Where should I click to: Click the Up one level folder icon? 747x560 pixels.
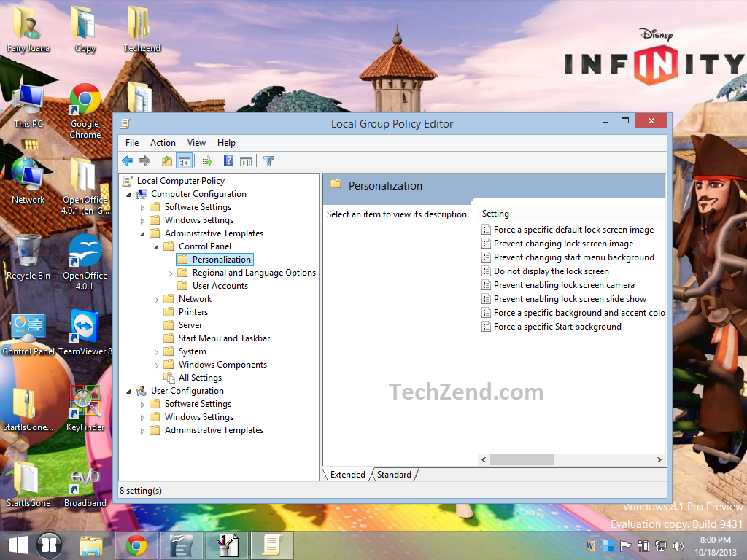point(166,160)
